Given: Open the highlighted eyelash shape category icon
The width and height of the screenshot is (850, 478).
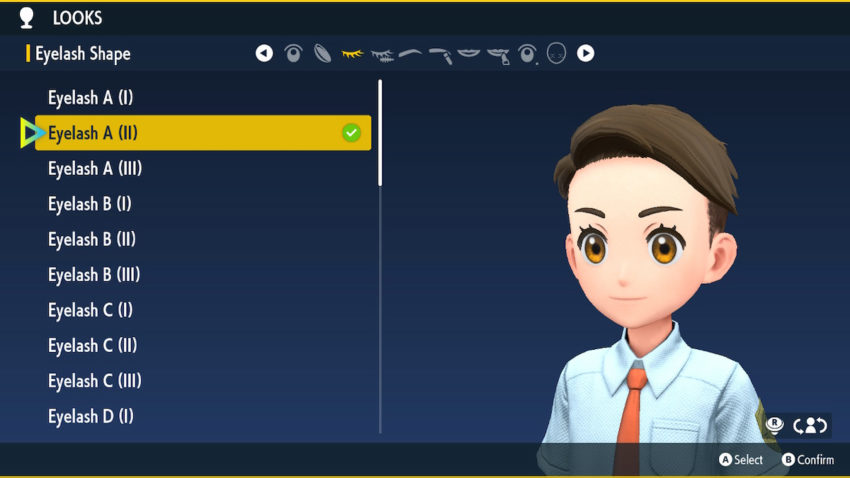Looking at the screenshot, I should tap(352, 54).
